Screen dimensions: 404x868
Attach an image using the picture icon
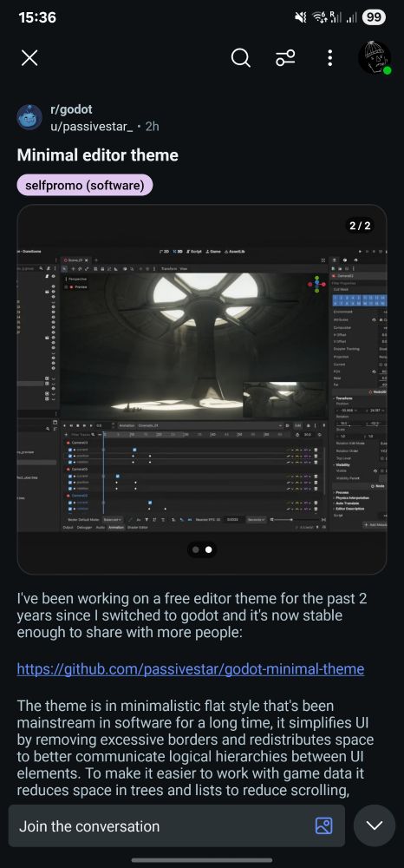tap(324, 826)
